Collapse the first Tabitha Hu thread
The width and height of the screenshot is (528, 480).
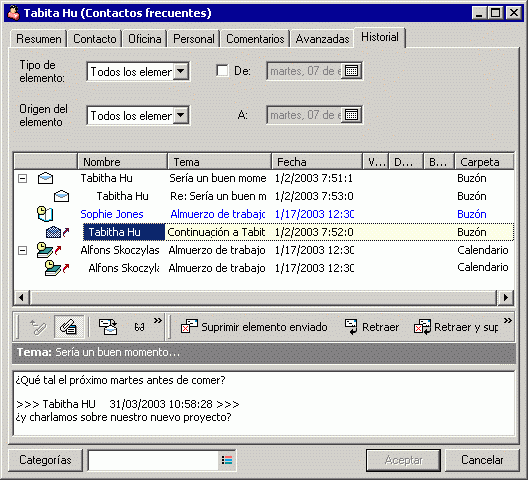(x=23, y=178)
